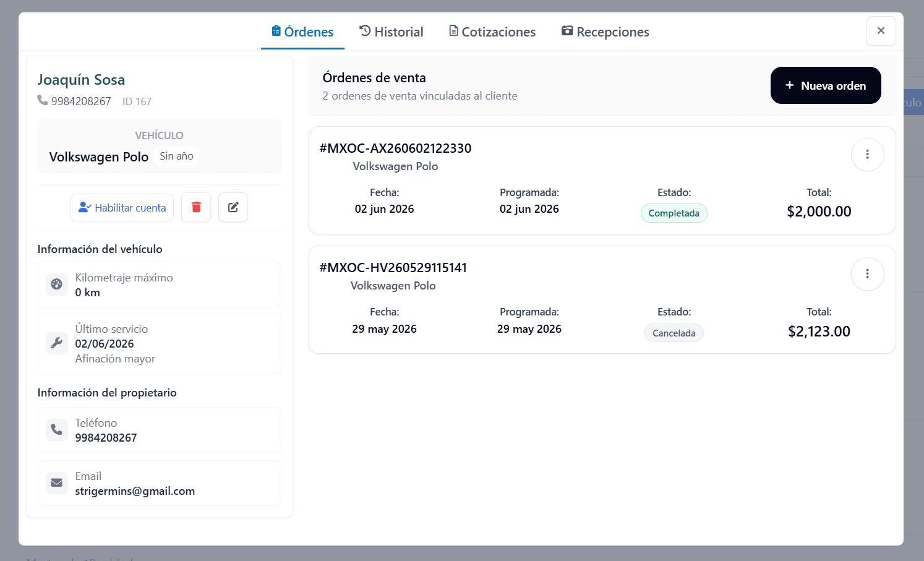Open the Historial tab

(x=391, y=32)
